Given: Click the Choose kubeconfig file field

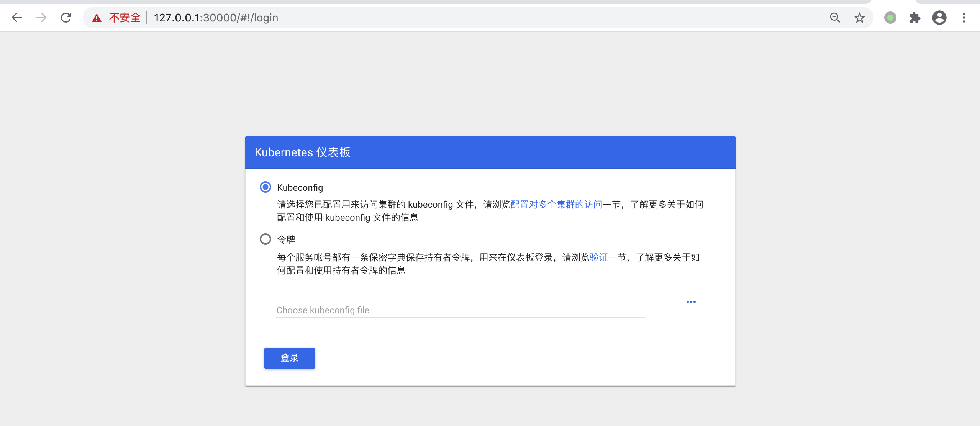Looking at the screenshot, I should (x=460, y=310).
